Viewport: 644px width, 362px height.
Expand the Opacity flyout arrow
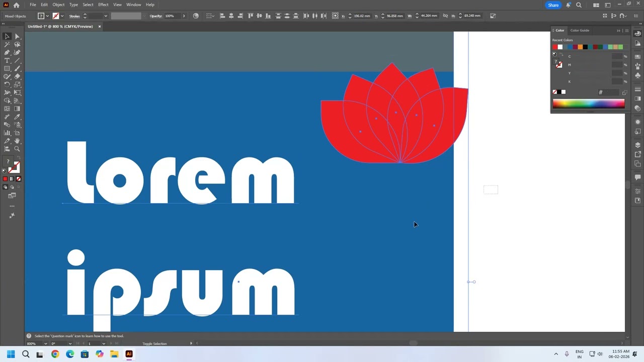tap(184, 16)
